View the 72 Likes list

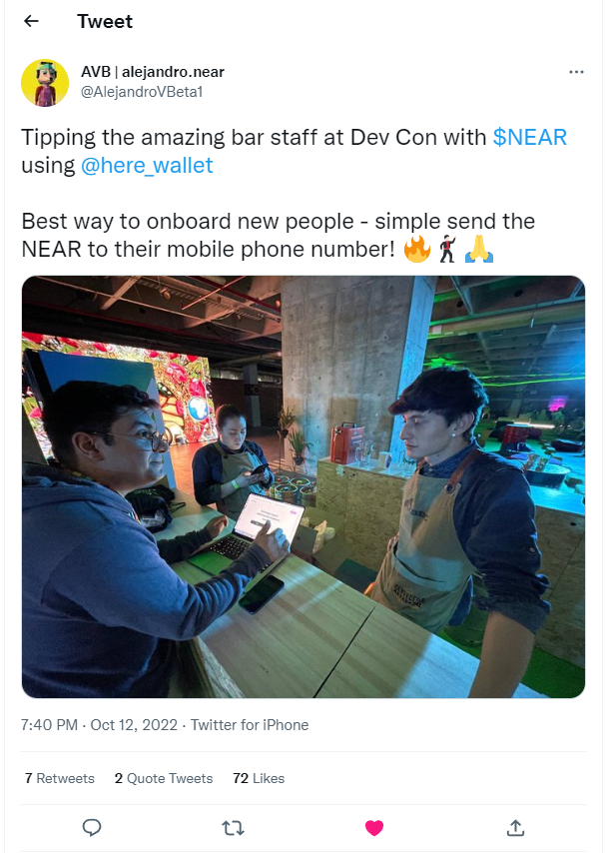click(259, 778)
